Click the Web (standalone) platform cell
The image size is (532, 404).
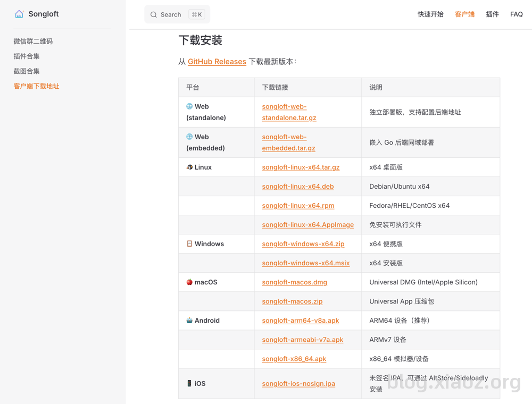click(216, 112)
